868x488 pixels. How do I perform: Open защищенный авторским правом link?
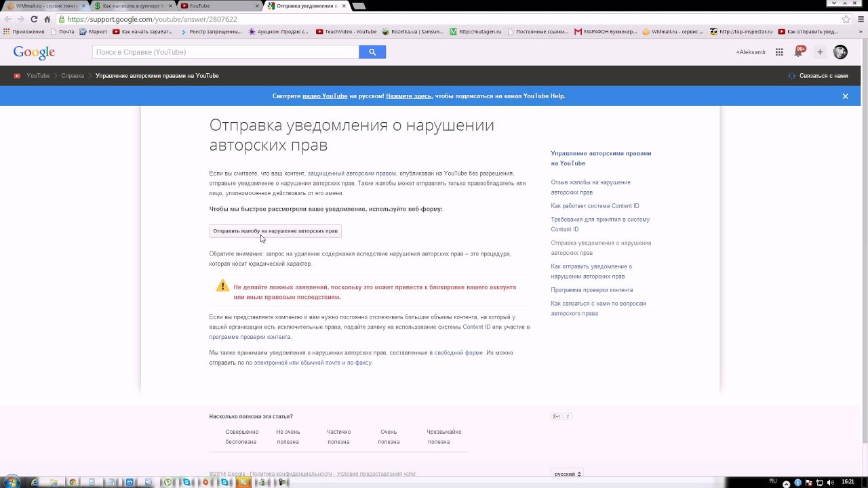pos(352,174)
